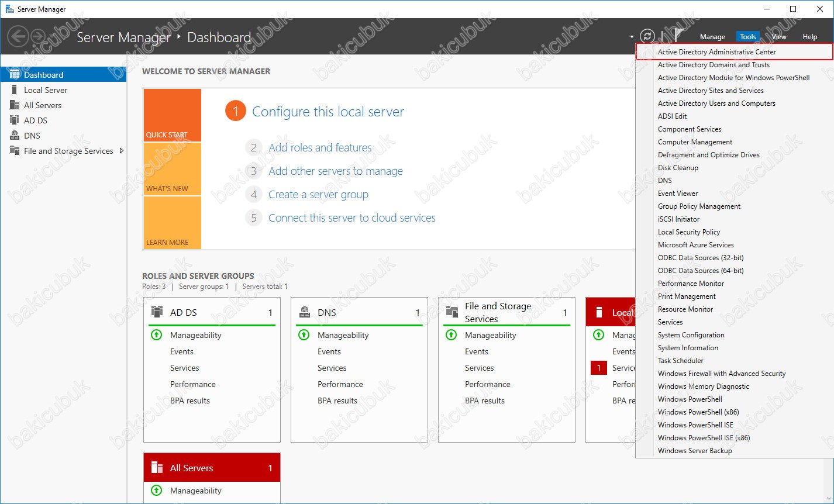Click AD DS Manageability green status icon
This screenshot has height=504, width=834.
[156, 335]
